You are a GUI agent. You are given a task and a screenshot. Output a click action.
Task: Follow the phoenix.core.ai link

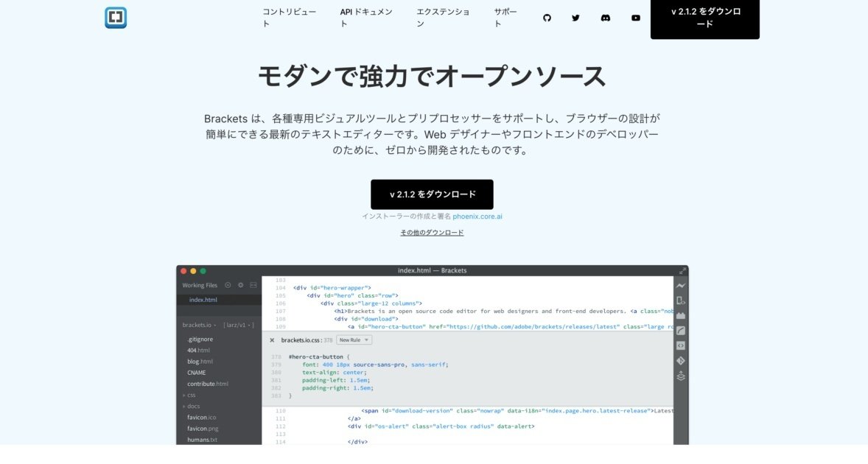[477, 217]
